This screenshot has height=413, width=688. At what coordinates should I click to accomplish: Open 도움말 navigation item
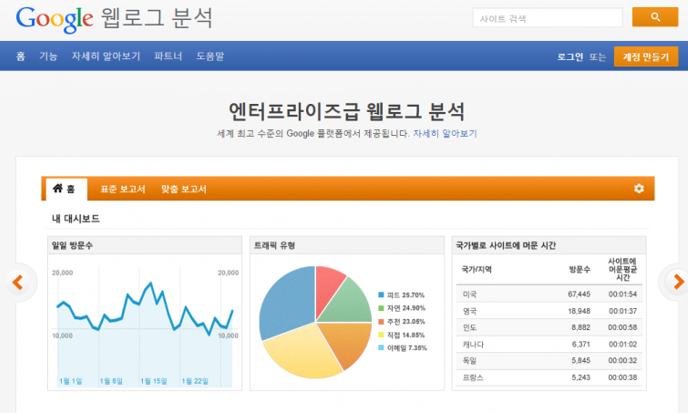tap(210, 56)
